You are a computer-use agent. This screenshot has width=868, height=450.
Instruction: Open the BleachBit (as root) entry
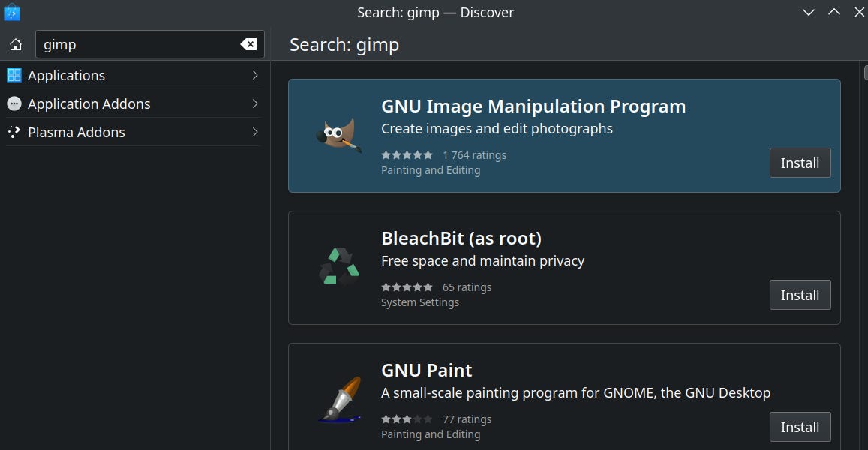[462, 238]
